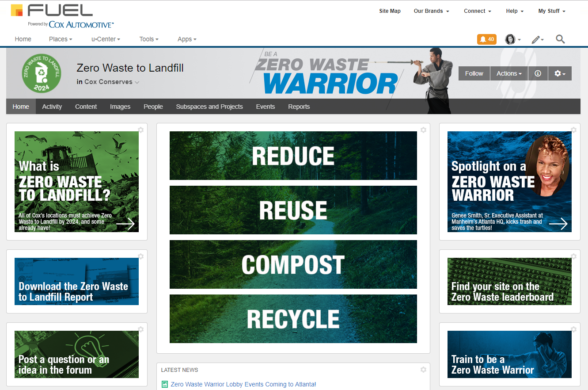
Task: Expand the Connect menu
Action: click(477, 11)
